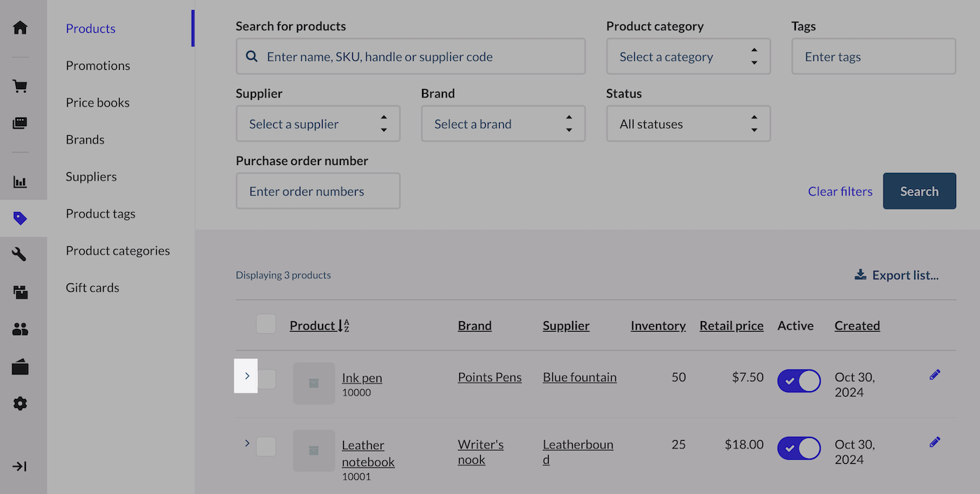Open the Select a supplier dropdown
Viewport: 980px width, 494px height.
pos(318,124)
